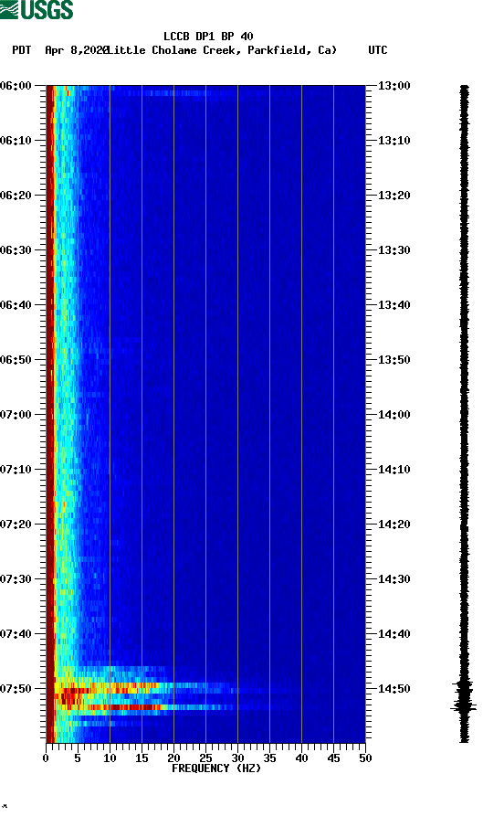The height and width of the screenshot is (816, 504).
Task: Click the 'FREQUENCY (HZ)' axis title
Action: click(215, 768)
